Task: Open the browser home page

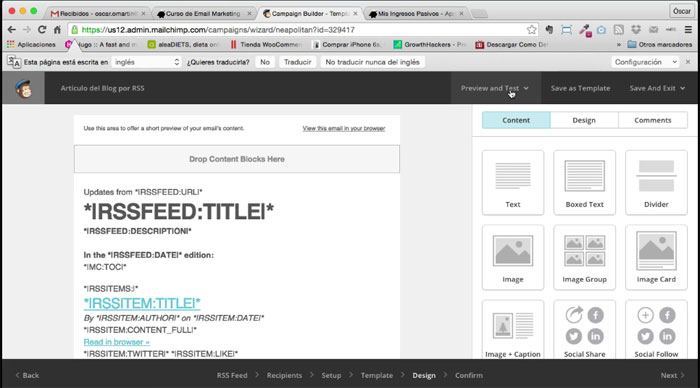Action: click(x=57, y=29)
